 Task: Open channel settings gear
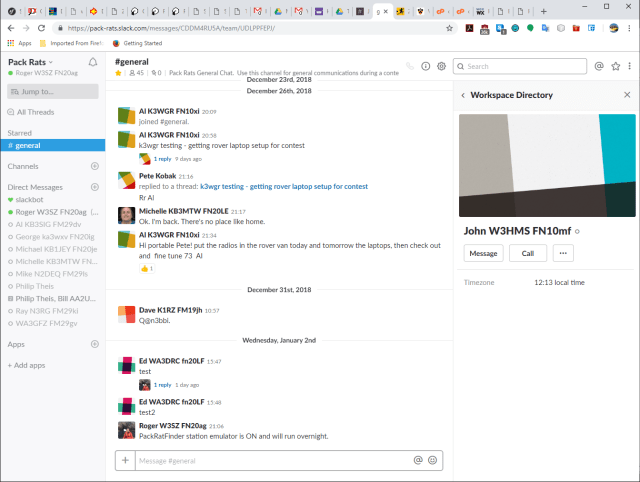(441, 66)
